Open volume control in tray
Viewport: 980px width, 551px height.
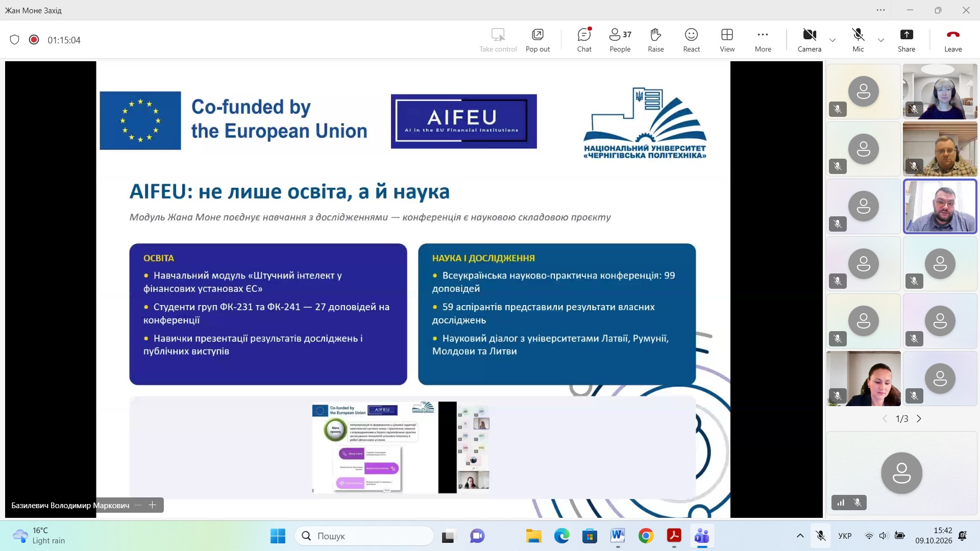[884, 536]
